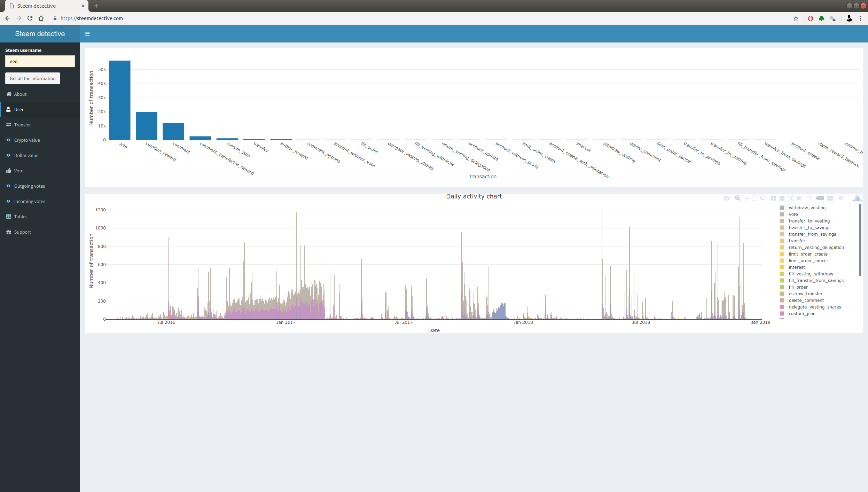Image resolution: width=868 pixels, height=492 pixels.
Task: Expand the Outgoing votes sidebar item
Action: [29, 186]
